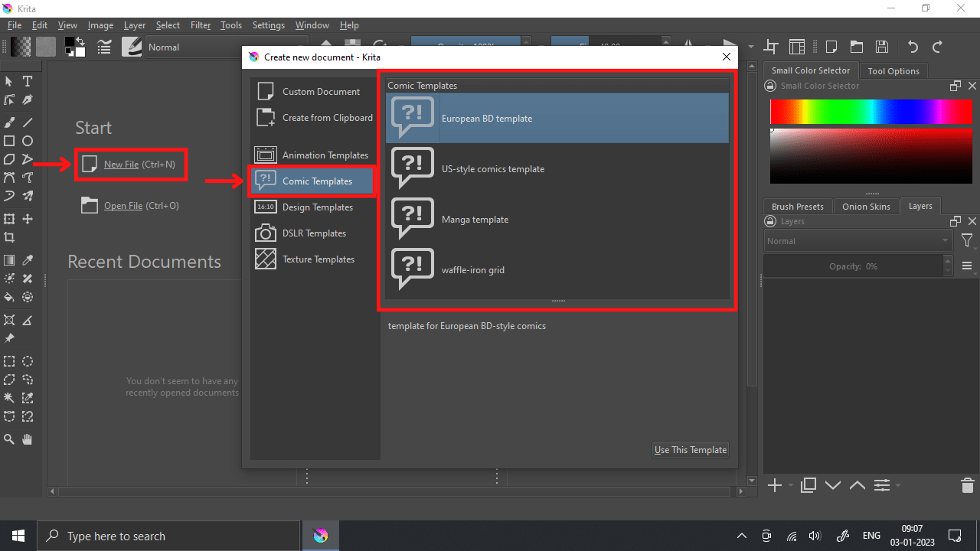The image size is (980, 551).
Task: Choose the US-style comics template
Action: [x=557, y=169]
